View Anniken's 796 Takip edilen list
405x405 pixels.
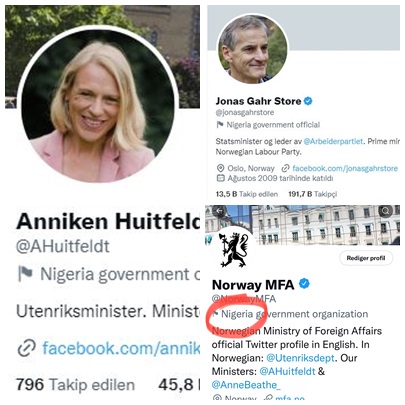coord(75,385)
